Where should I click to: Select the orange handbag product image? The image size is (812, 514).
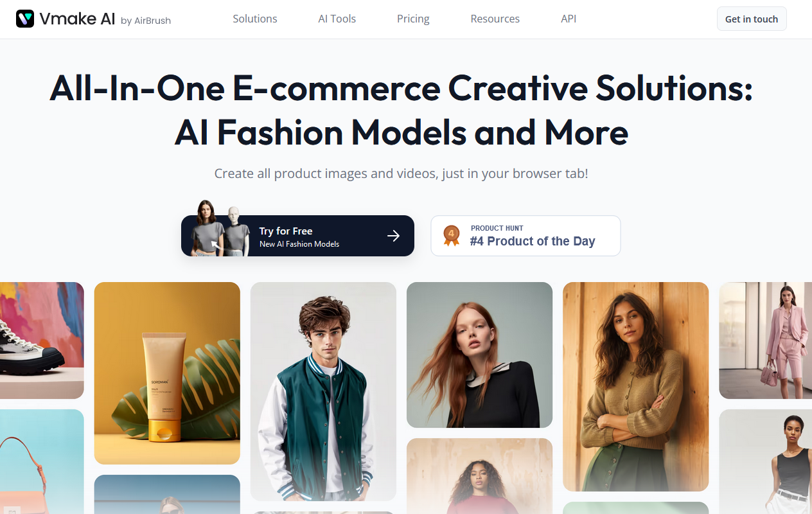42,461
